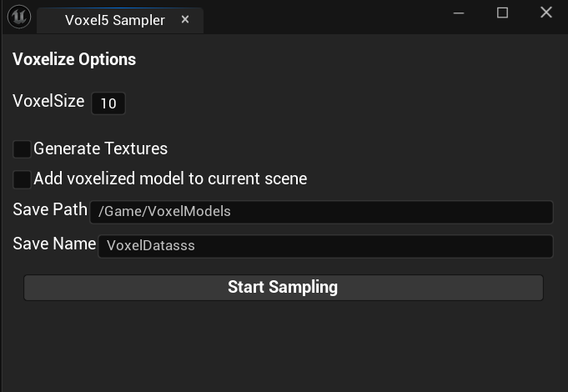
Task: Enable the Generate Textures checkbox
Action: [x=22, y=149]
